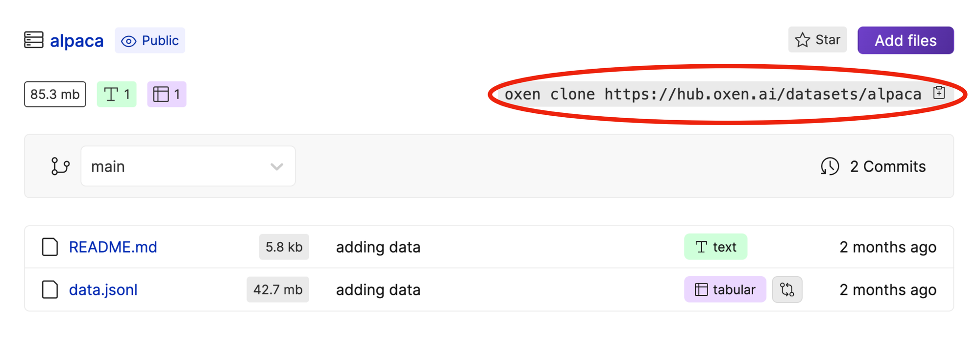This screenshot has height=338, width=980.
Task: Star the alpaca repository
Action: 817,40
